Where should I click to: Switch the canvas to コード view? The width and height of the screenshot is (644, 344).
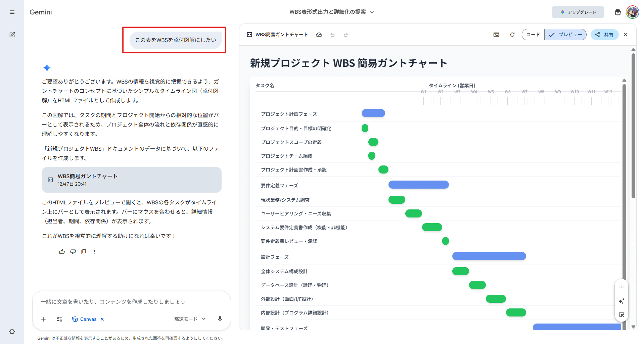pyautogui.click(x=533, y=35)
